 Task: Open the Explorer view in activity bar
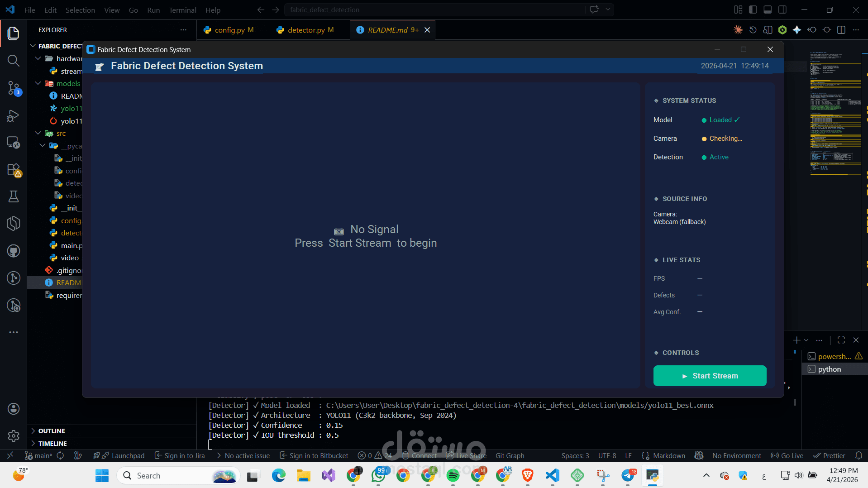pos(14,33)
